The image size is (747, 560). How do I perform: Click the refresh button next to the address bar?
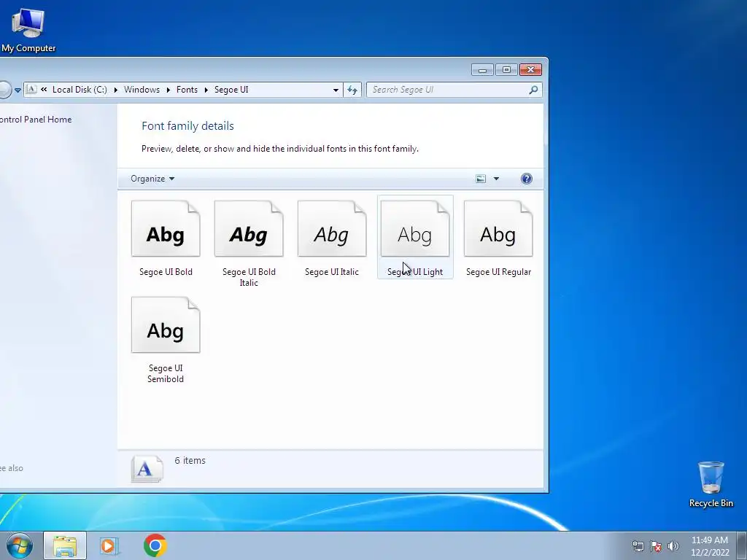click(352, 90)
